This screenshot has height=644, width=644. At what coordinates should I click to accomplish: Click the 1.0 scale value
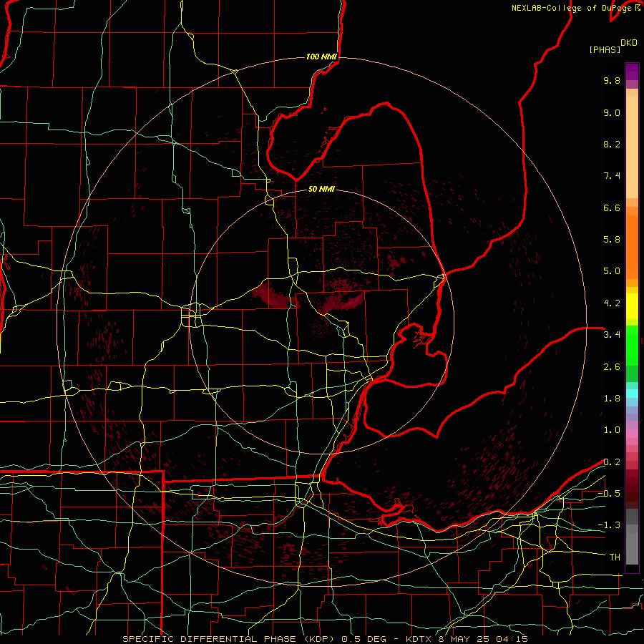(x=612, y=430)
